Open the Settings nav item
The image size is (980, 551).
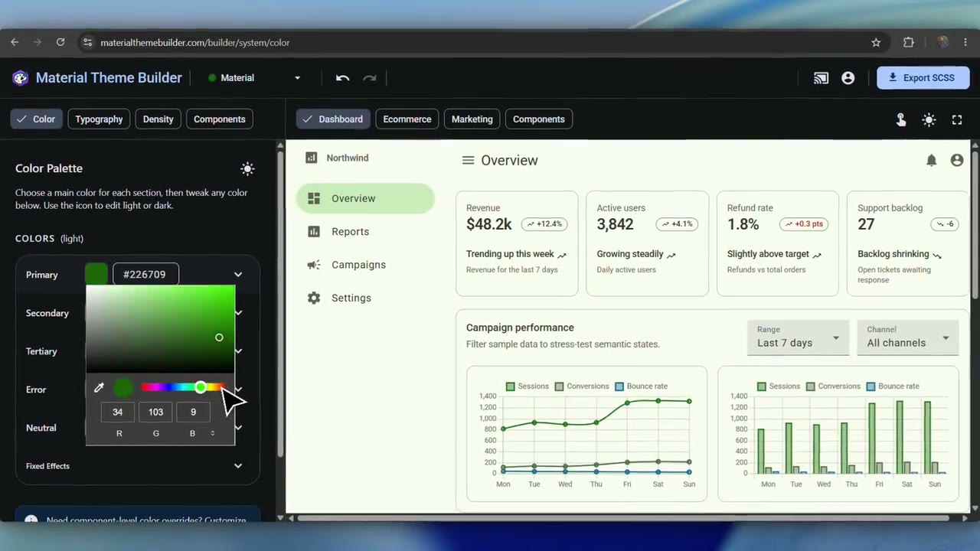(365, 298)
